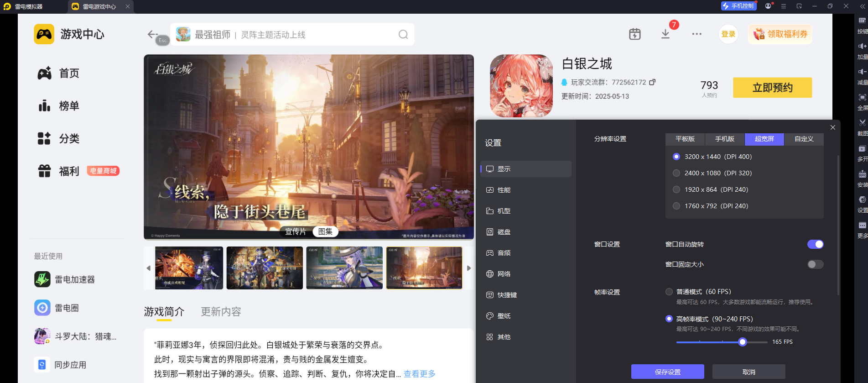Click the volume up icon in right toolbar

coord(862,46)
